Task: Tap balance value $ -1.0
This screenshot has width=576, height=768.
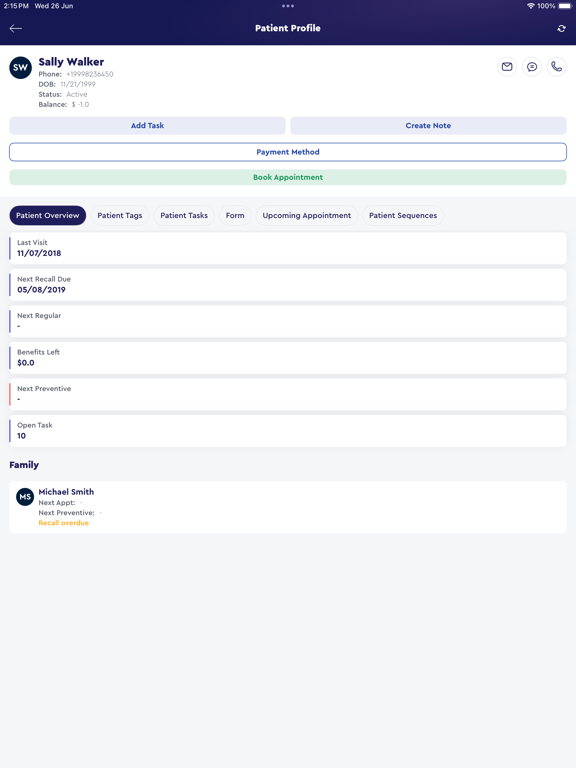Action: [80, 104]
